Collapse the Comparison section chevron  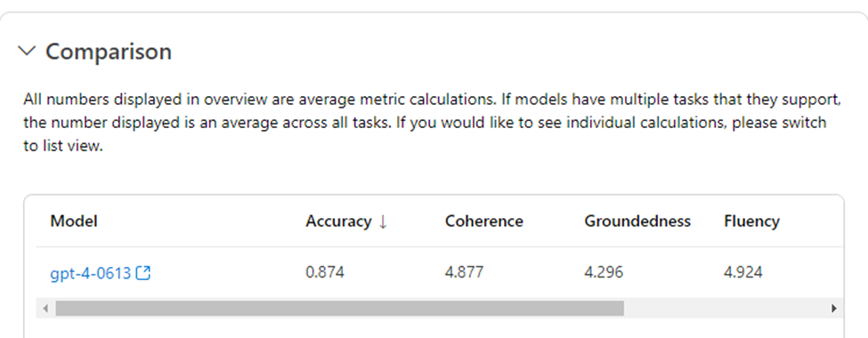(27, 51)
